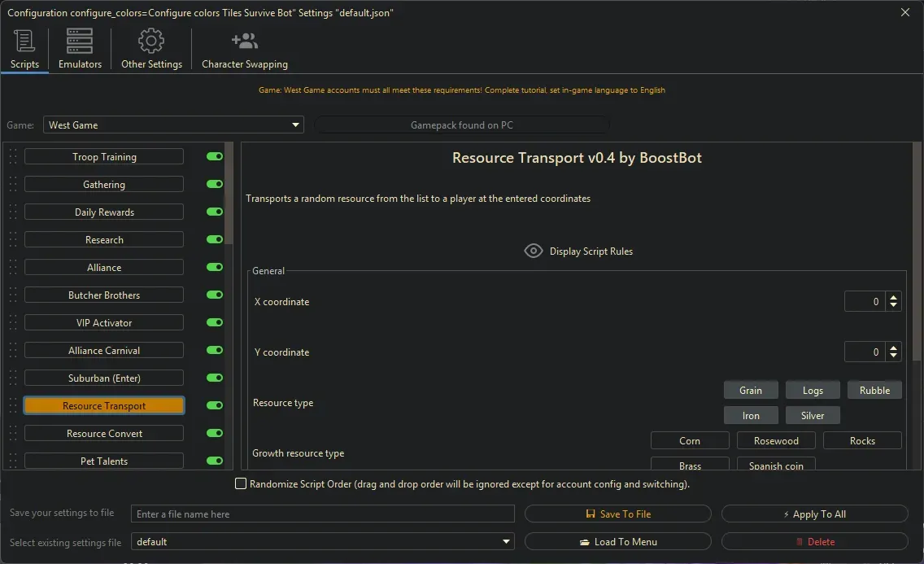Viewport: 924px width, 564px height.
Task: Disable the Gathering script toggle
Action: [215, 185]
